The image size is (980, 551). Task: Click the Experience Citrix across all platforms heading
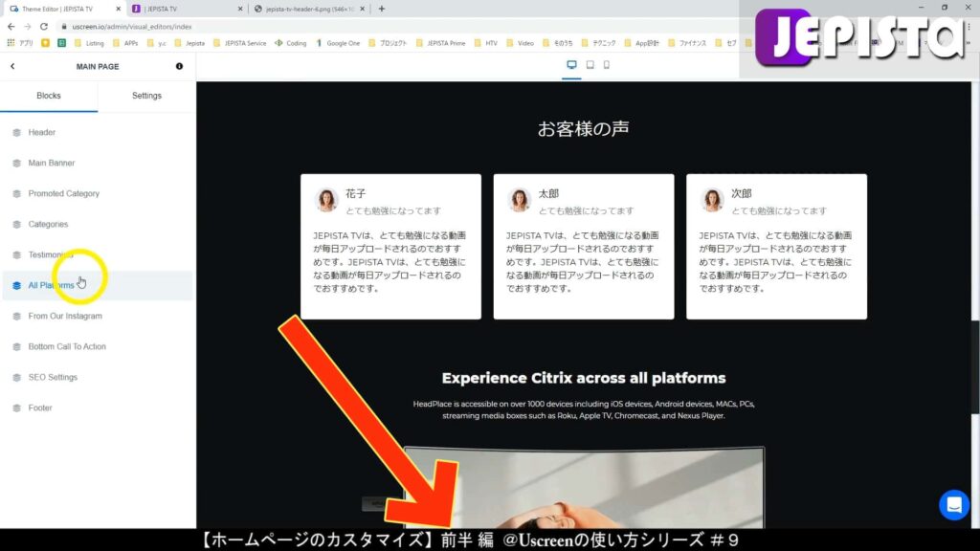(584, 378)
